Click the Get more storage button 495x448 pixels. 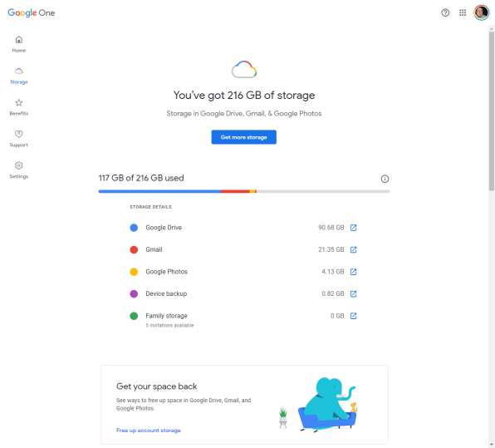(x=243, y=137)
